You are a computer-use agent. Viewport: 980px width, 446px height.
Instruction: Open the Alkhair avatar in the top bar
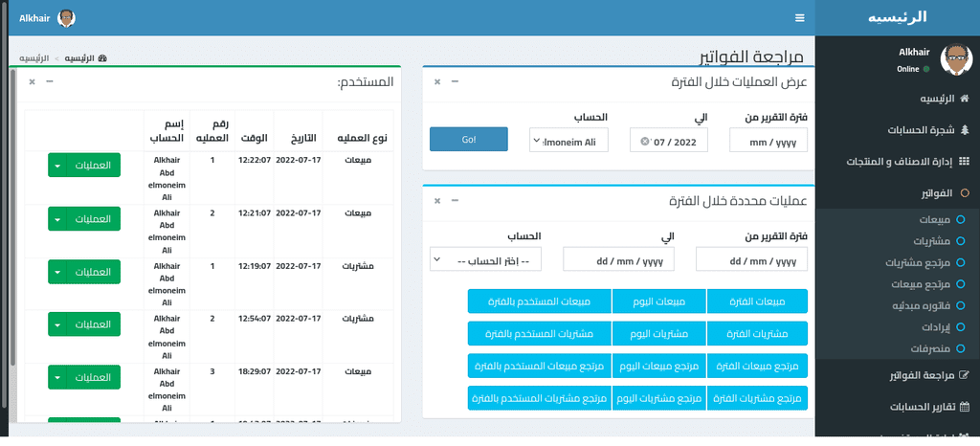point(66,18)
